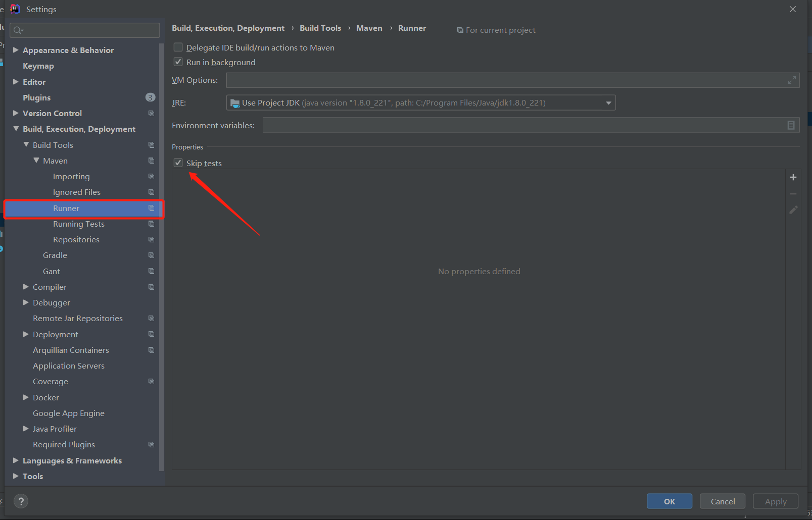
Task: Enable Delegate IDE build/run actions to Maven
Action: [x=178, y=47]
